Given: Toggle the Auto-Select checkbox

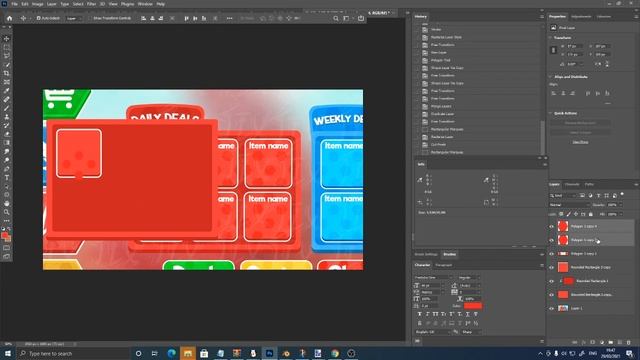Looking at the screenshot, I should 38,18.
